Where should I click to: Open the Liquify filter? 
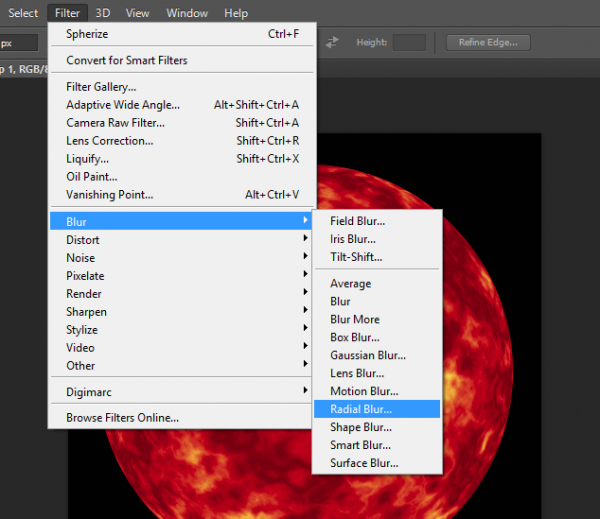click(x=183, y=159)
